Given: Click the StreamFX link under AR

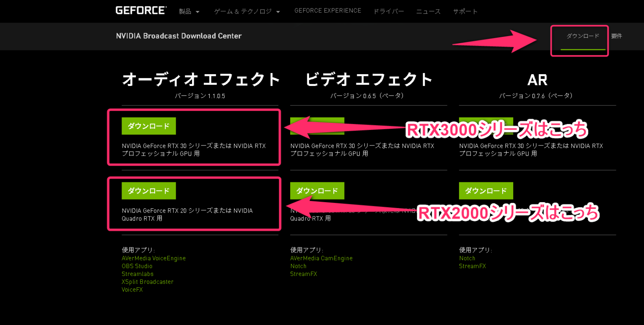Looking at the screenshot, I should pos(473,266).
